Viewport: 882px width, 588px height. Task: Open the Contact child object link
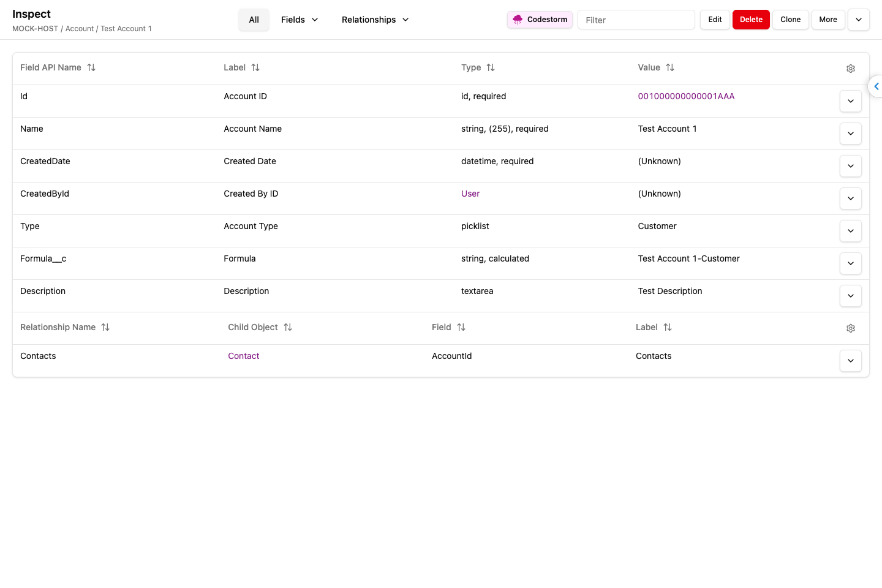point(244,356)
